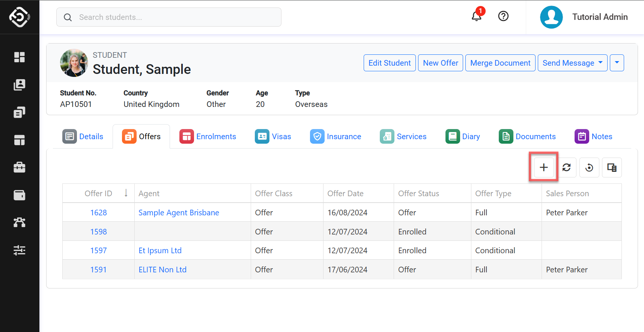
Task: Focus the Search students input field
Action: pos(169,17)
